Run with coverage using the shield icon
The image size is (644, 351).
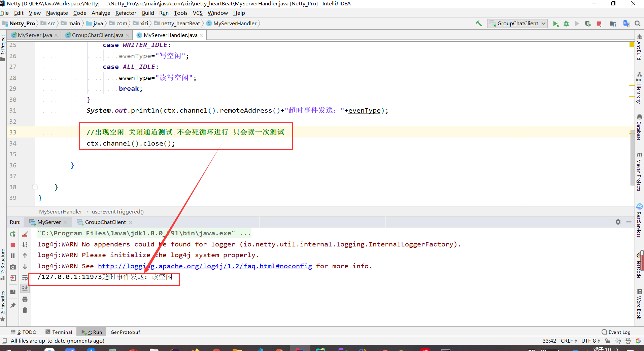coord(588,24)
